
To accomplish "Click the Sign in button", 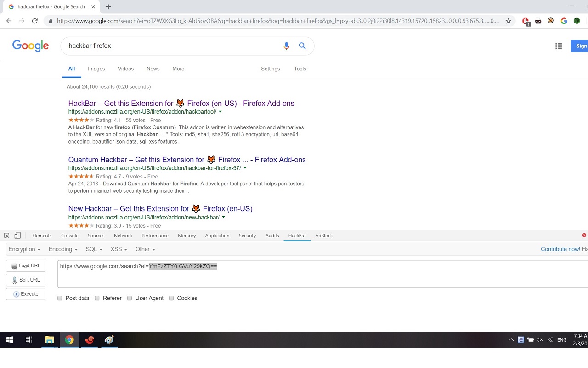I will [580, 46].
